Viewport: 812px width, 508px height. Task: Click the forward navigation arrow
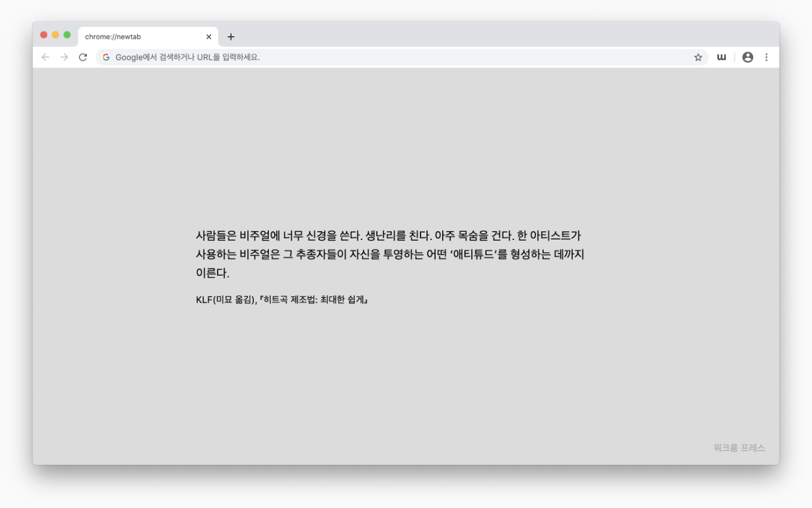63,57
